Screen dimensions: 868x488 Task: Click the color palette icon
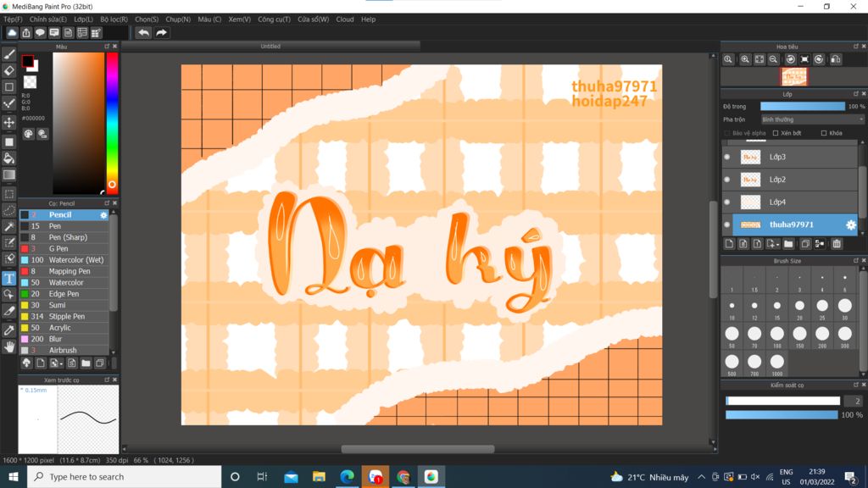28,134
